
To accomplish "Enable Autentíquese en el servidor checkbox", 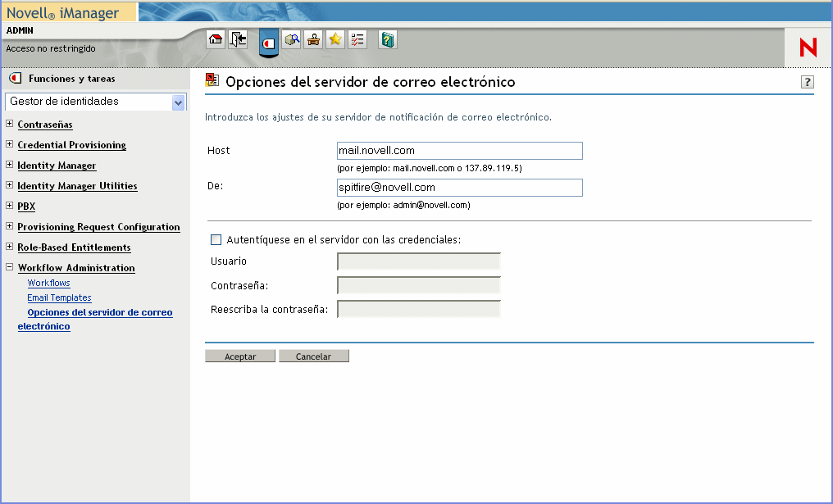I will coord(216,240).
